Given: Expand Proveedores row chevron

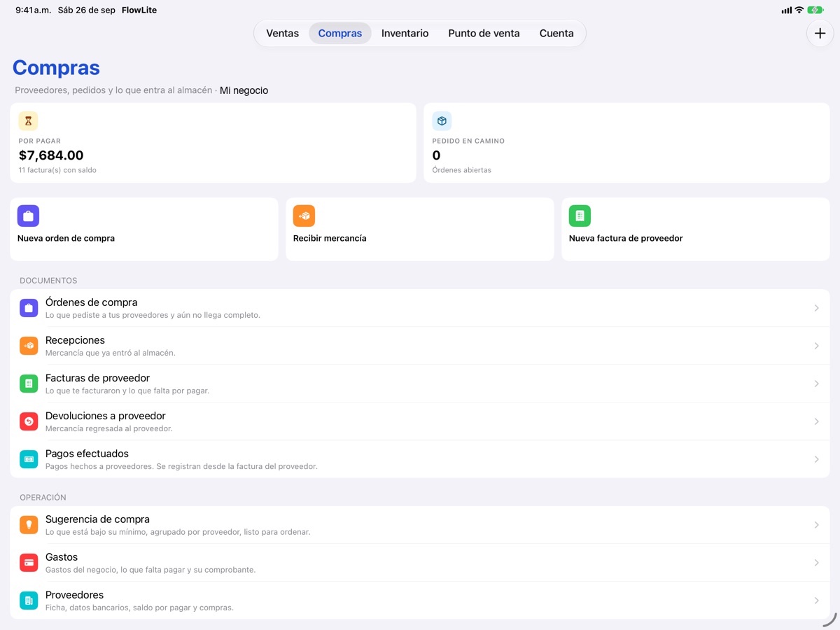Looking at the screenshot, I should point(816,601).
